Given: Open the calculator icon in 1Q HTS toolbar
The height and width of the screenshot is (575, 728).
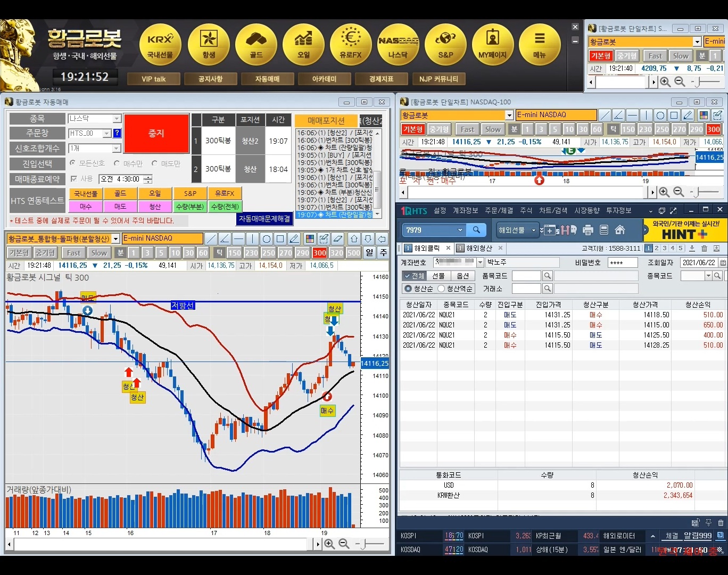Looking at the screenshot, I should click(604, 230).
